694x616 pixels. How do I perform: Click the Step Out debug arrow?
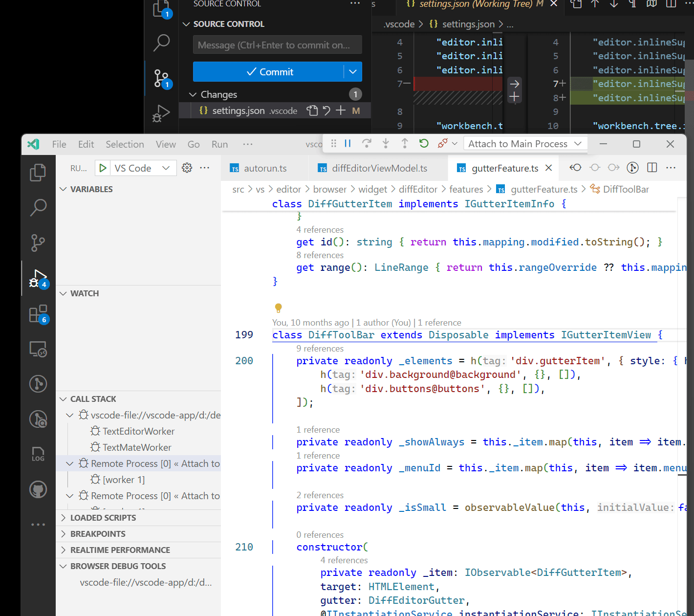(x=405, y=143)
